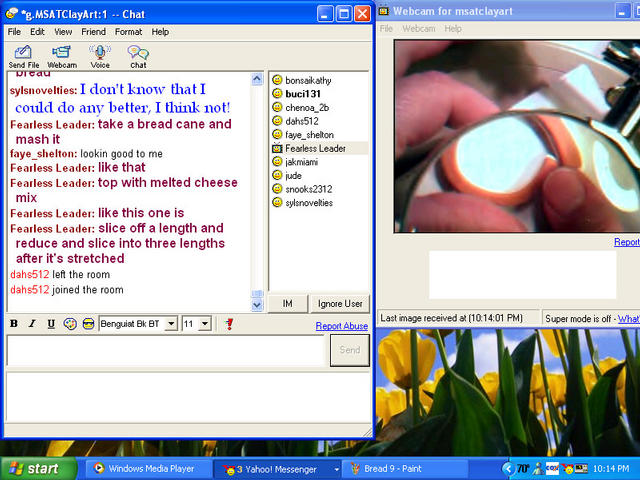Click the Chat toolbar icon
Viewport: 640px width, 480px height.
[138, 56]
